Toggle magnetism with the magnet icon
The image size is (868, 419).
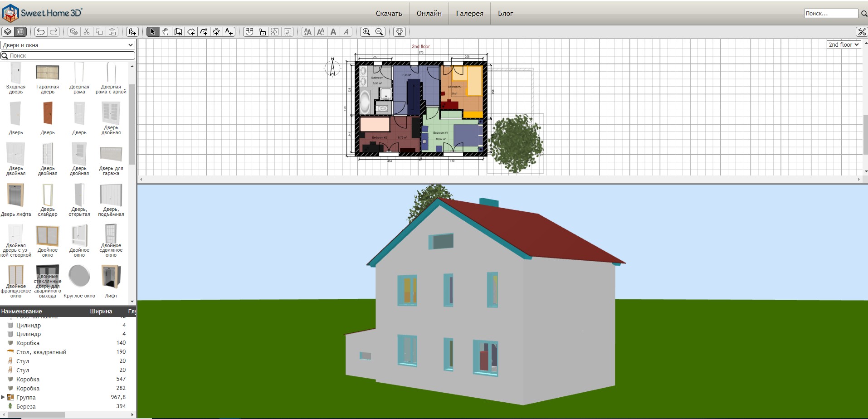click(x=249, y=32)
